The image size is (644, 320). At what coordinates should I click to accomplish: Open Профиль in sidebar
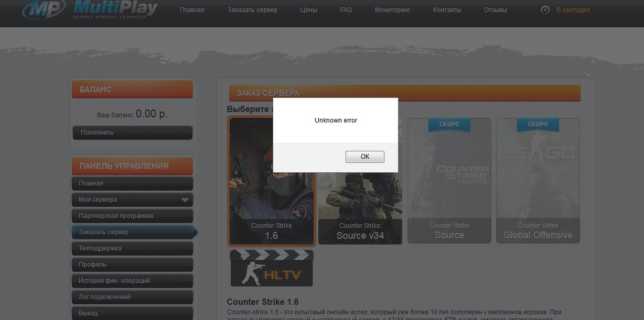133,264
